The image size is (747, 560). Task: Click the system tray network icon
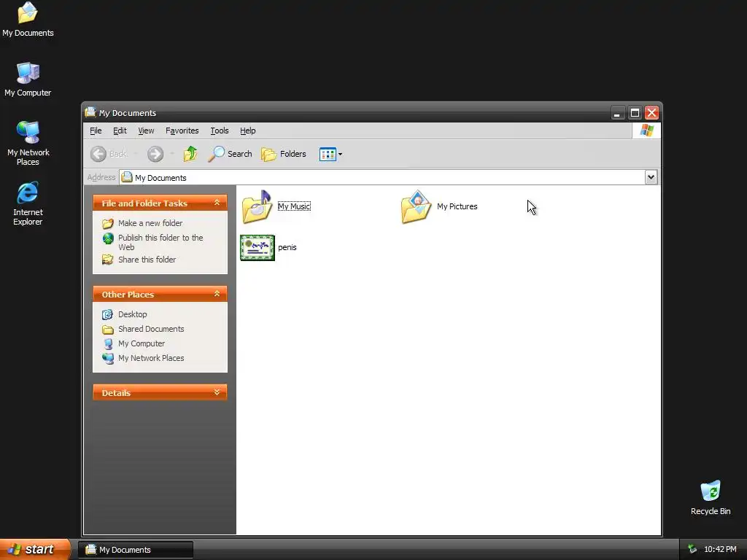[x=692, y=550]
